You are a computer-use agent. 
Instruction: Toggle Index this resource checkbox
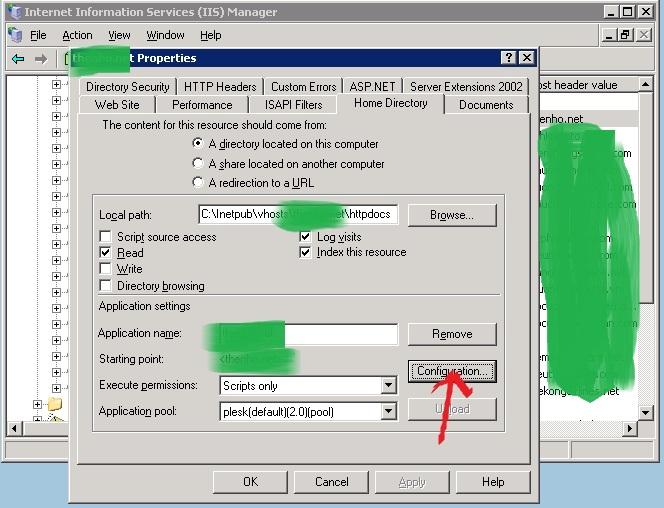click(x=305, y=252)
